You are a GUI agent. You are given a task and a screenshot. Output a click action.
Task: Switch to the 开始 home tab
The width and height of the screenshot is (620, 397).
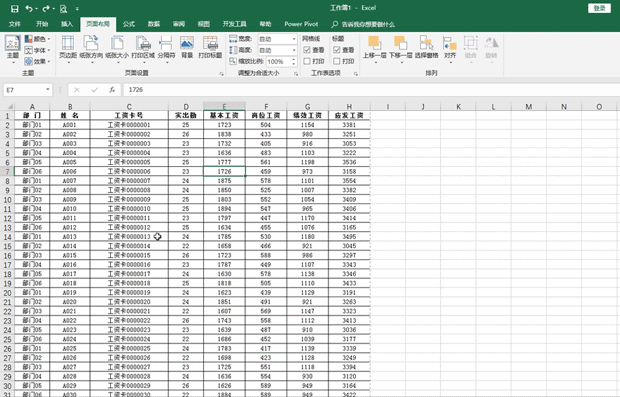pos(42,24)
